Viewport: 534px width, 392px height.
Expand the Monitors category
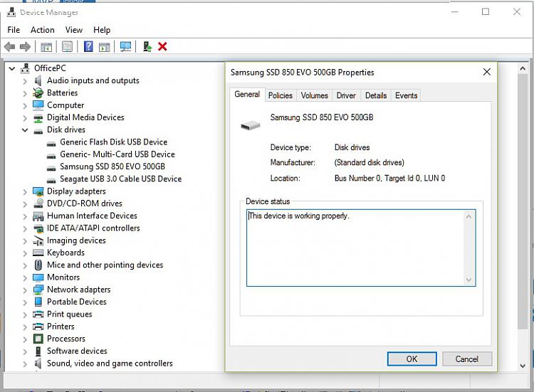coord(25,277)
